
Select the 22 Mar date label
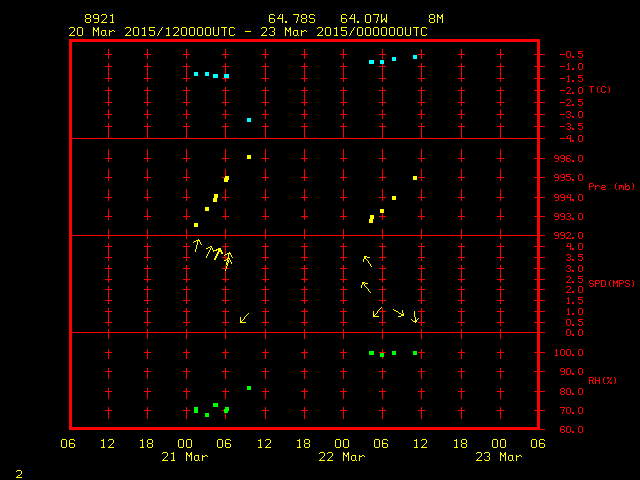(x=342, y=457)
